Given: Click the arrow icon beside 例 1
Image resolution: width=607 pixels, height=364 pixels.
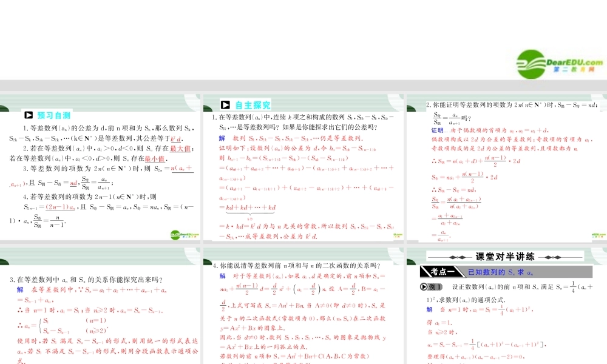Looking at the screenshot, I should point(424,286).
